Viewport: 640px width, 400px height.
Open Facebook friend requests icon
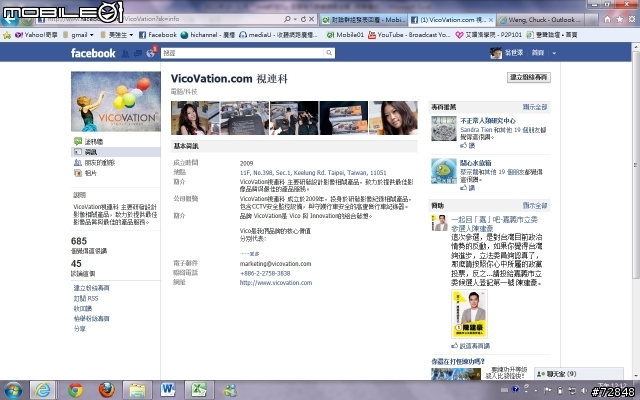tap(126, 53)
